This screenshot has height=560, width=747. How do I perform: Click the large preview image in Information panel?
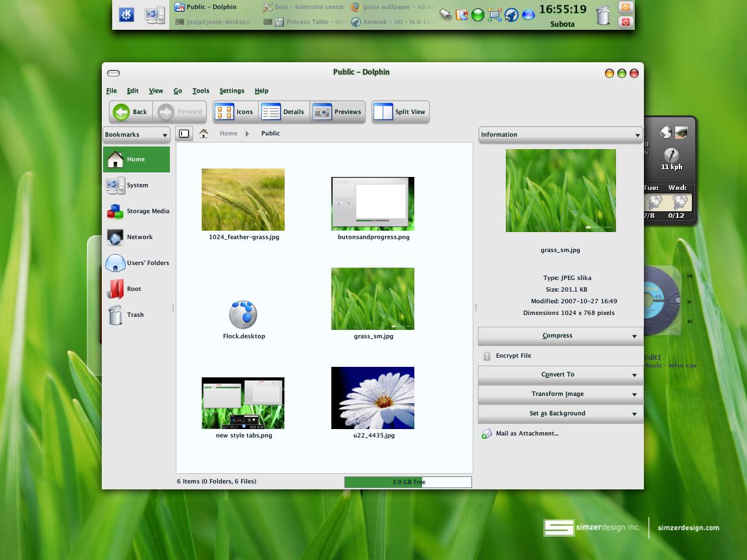[x=561, y=191]
